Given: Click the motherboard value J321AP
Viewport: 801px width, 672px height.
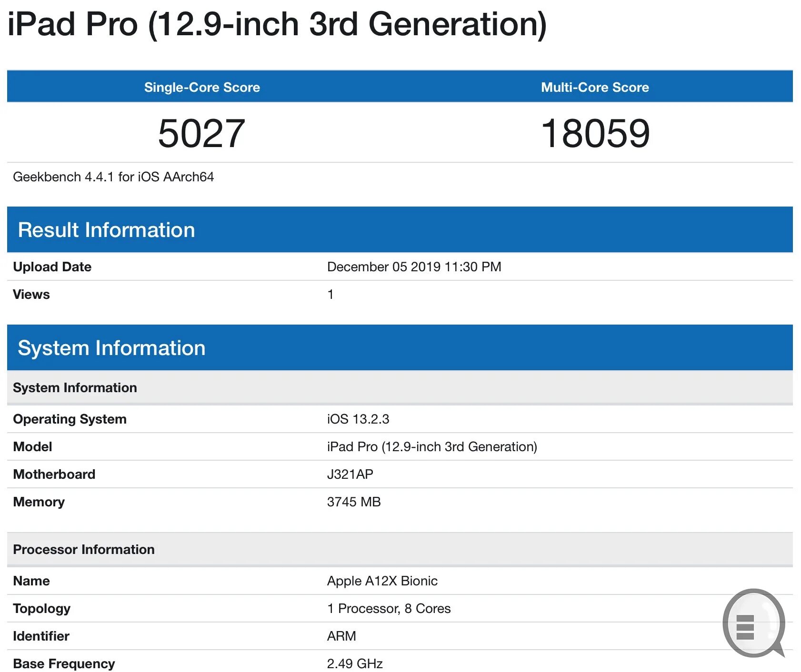Looking at the screenshot, I should point(350,474).
